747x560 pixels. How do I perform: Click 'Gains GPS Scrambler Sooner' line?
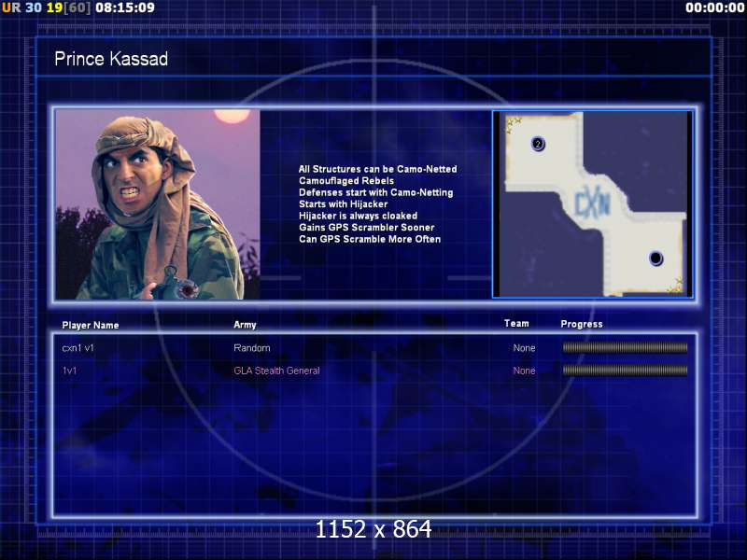click(x=366, y=228)
